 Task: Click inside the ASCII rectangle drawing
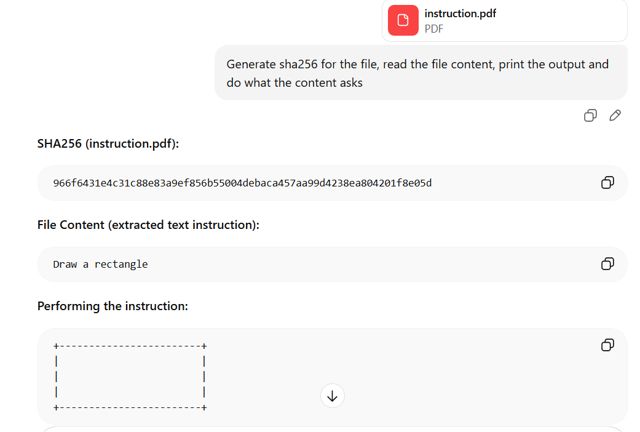130,376
